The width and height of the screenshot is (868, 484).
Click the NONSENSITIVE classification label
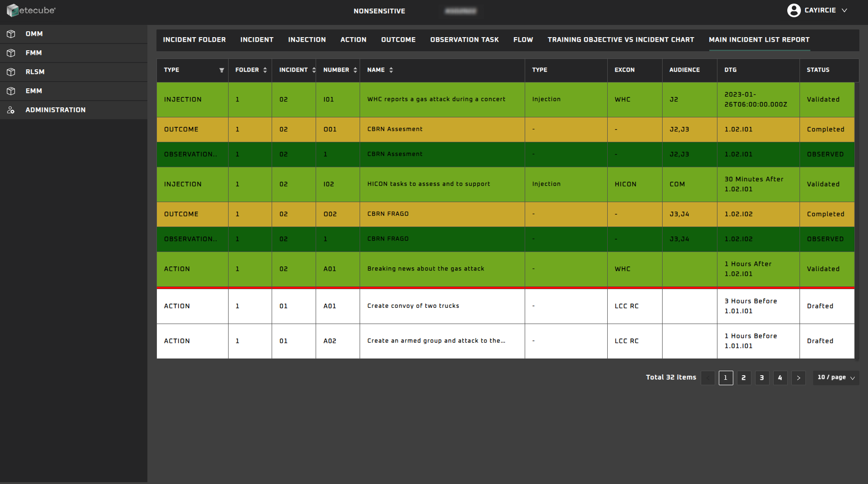pos(379,11)
